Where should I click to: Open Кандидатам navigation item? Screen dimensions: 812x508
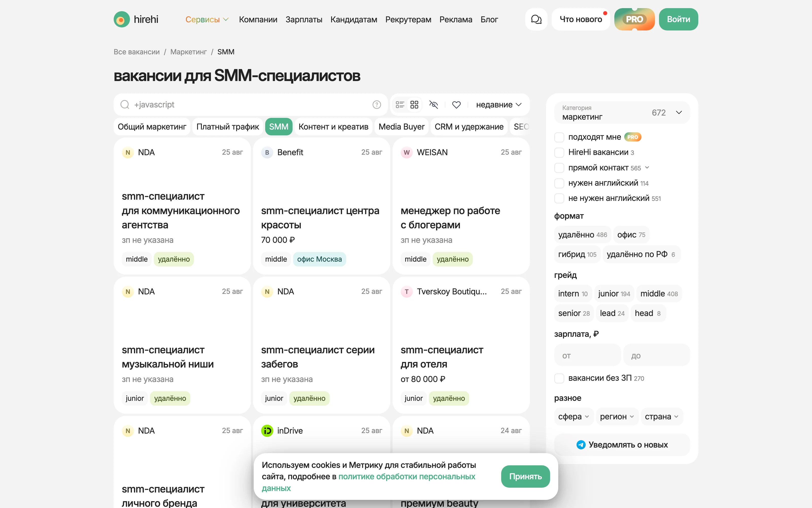click(354, 20)
